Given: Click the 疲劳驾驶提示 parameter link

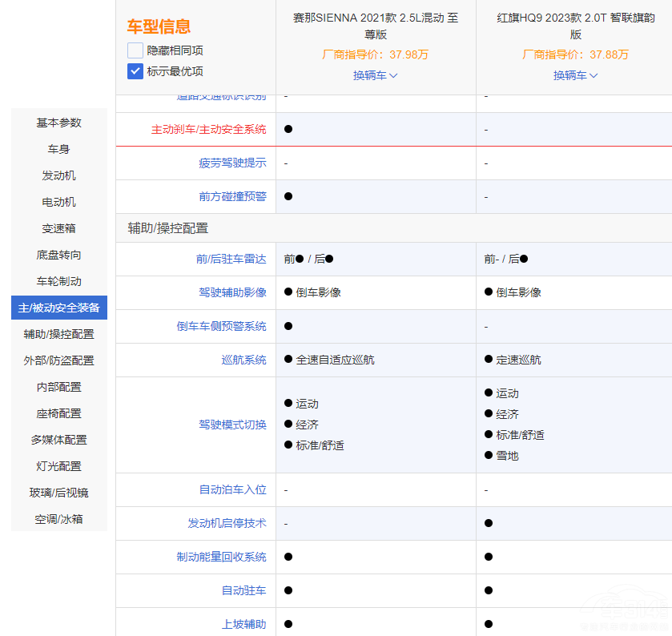Looking at the screenshot, I should click(x=232, y=163).
